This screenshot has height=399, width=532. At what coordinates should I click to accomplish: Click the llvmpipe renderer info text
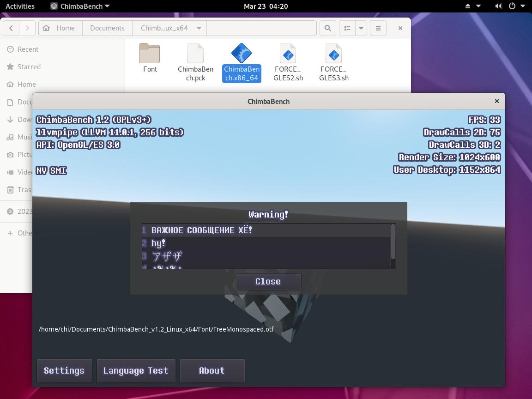point(110,133)
